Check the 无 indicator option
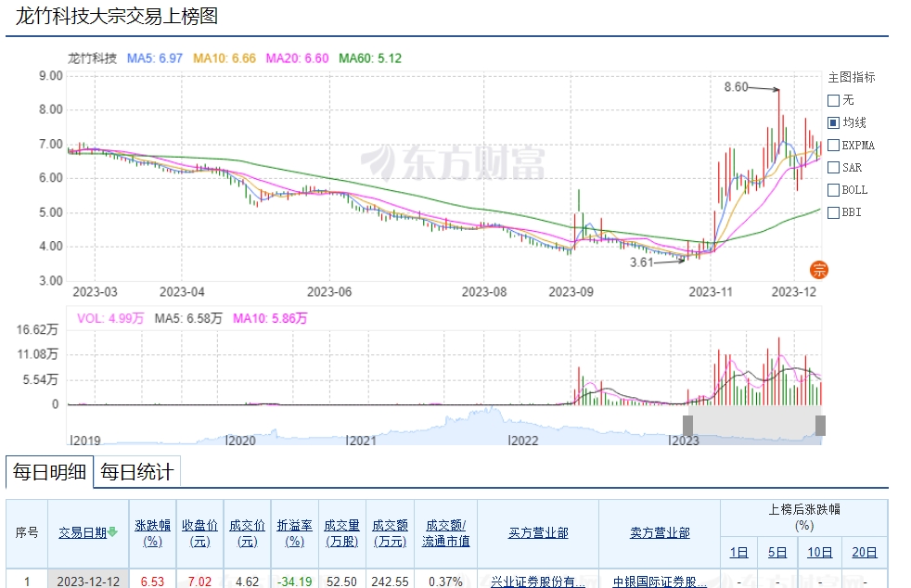The image size is (911, 588). 833,100
